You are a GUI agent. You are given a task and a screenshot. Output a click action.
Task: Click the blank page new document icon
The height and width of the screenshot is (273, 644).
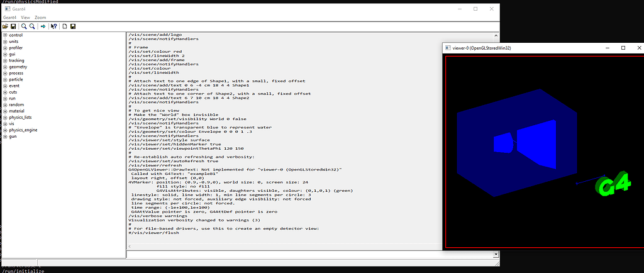tap(65, 26)
